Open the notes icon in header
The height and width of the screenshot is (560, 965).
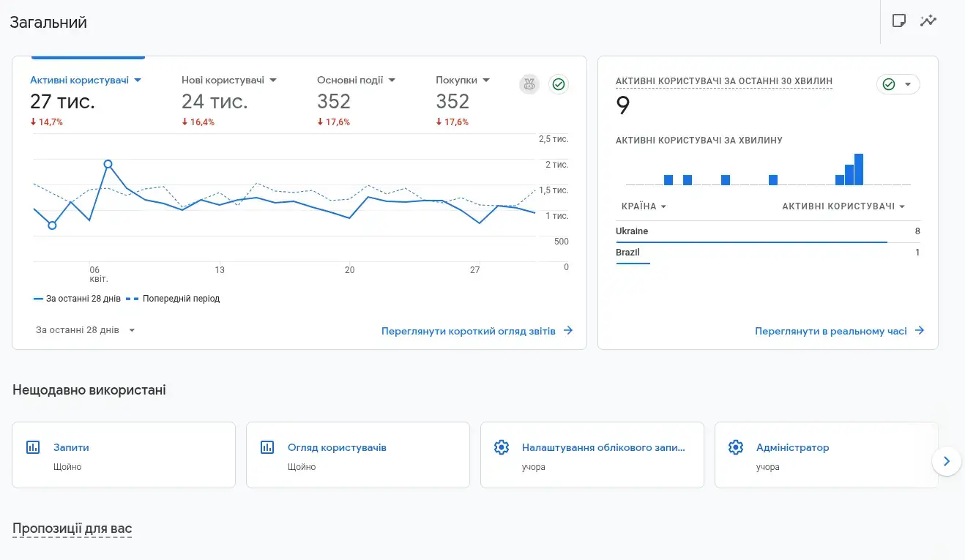click(899, 20)
